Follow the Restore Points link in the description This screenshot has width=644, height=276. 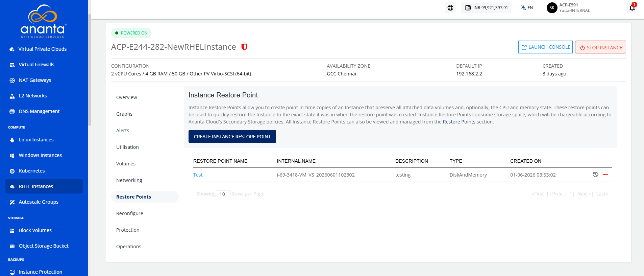click(459, 122)
